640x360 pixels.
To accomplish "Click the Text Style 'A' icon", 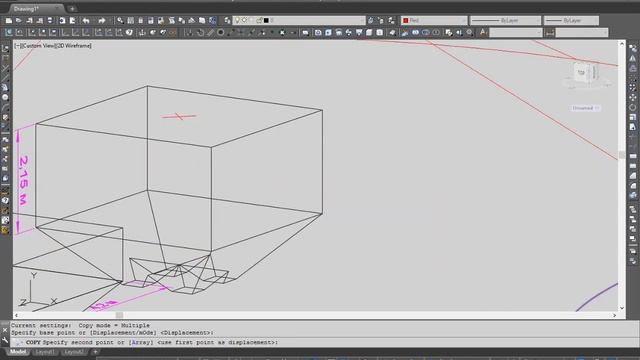I will pos(483,32).
